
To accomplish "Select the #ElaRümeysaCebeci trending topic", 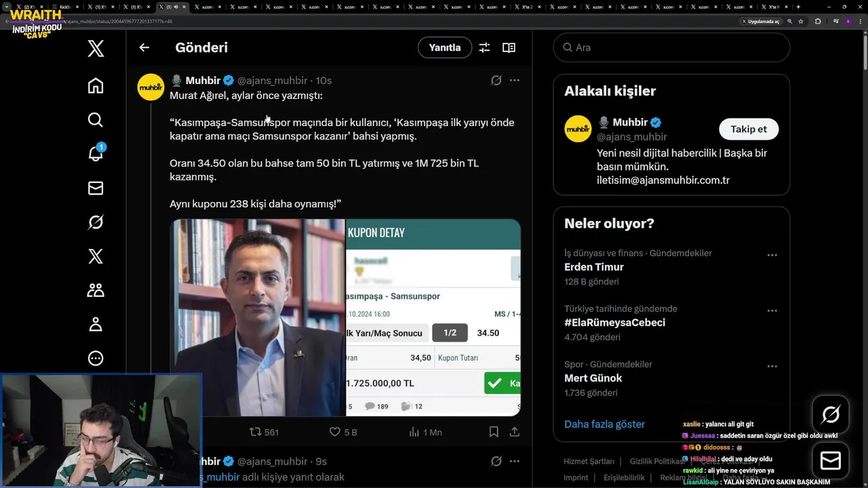I will [x=614, y=323].
